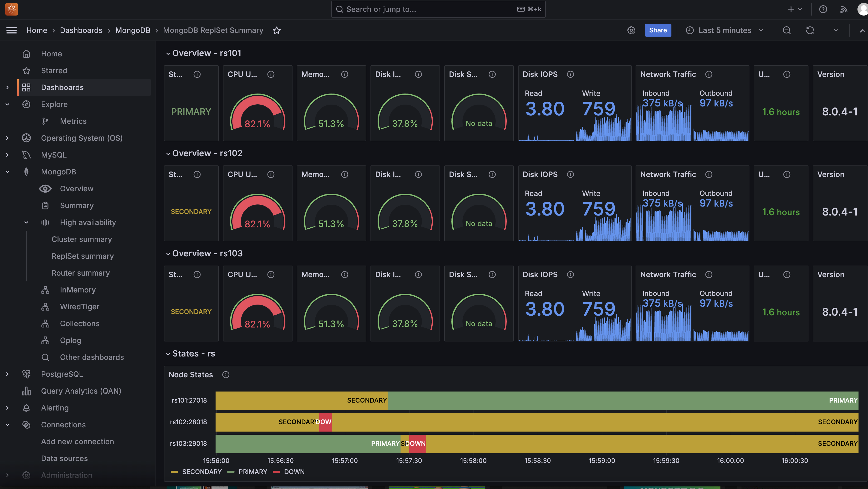
Task: Open dashboard settings gear
Action: click(631, 30)
